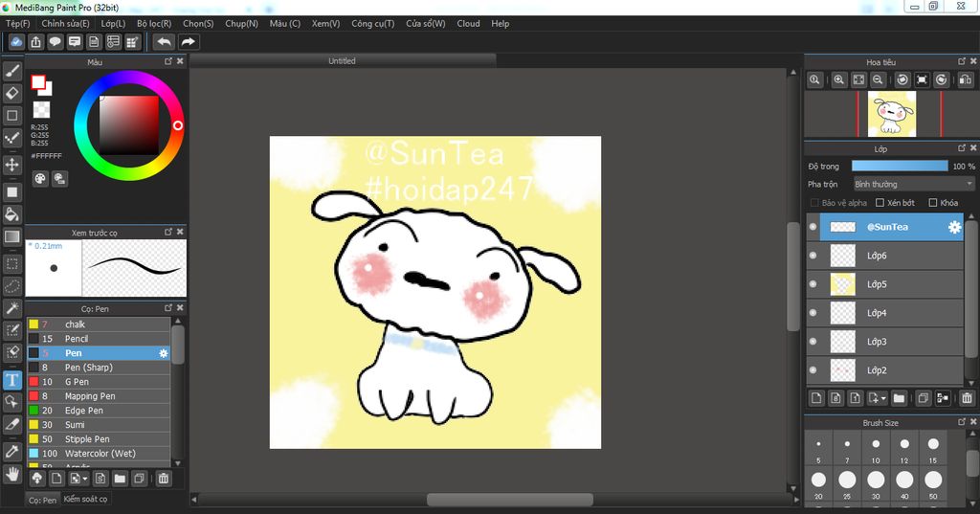Add a new layer folder
The image size is (980, 514).
click(x=899, y=397)
